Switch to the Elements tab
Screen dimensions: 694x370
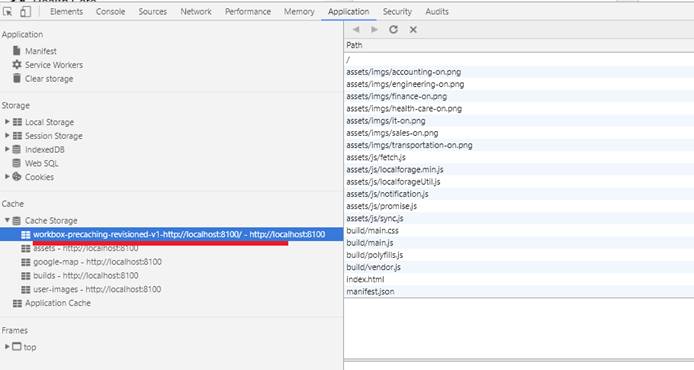(66, 12)
